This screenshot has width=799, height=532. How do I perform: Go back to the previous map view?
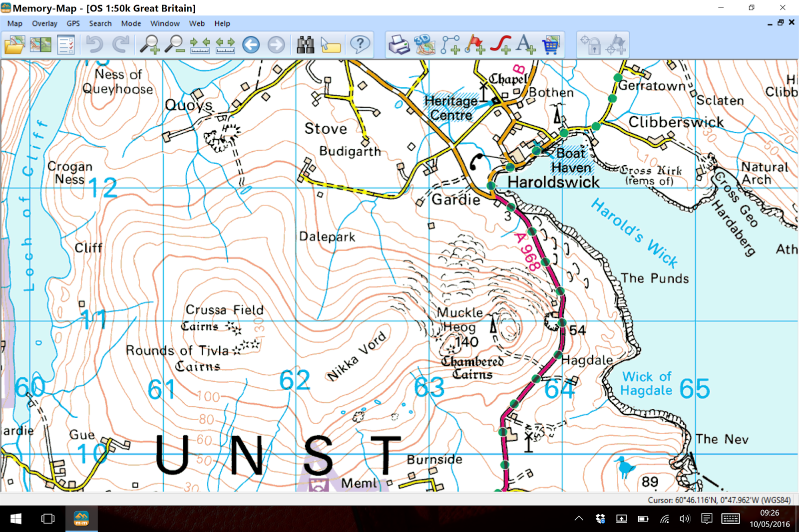(x=251, y=44)
